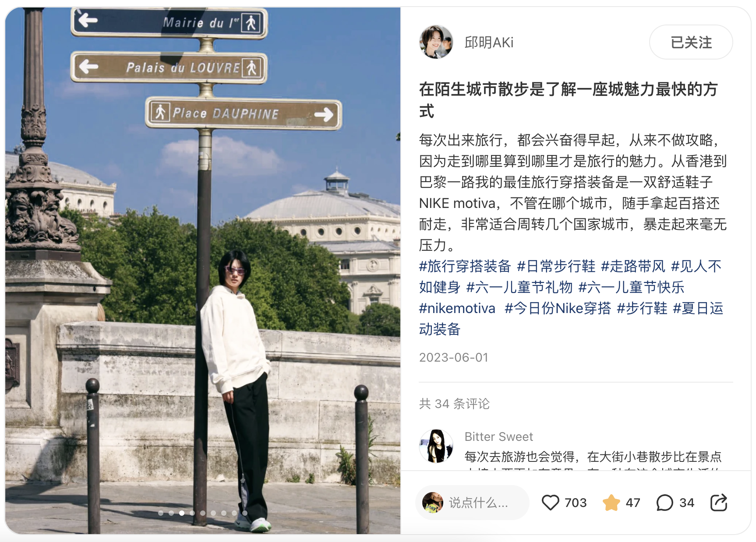
Task: Jump to the last image carousel dot
Action: [x=245, y=513]
